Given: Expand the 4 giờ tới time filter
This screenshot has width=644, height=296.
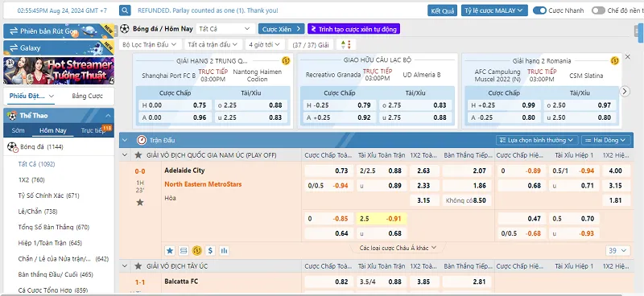Looking at the screenshot, I should [265, 44].
